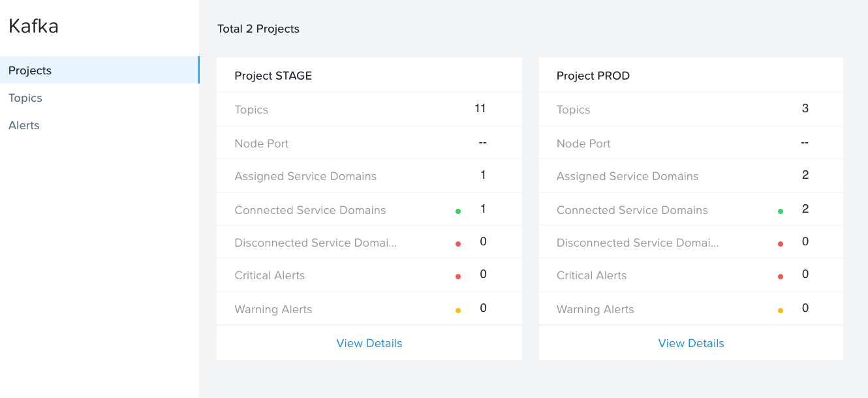Click Warning Alerts label in Project PROD
Viewport: 868px width, 398px height.
click(595, 309)
